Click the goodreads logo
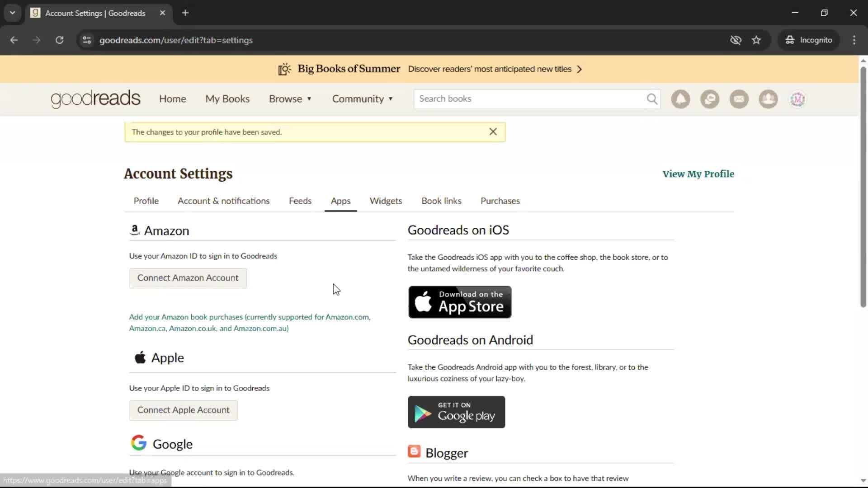The width and height of the screenshot is (868, 488). click(95, 99)
